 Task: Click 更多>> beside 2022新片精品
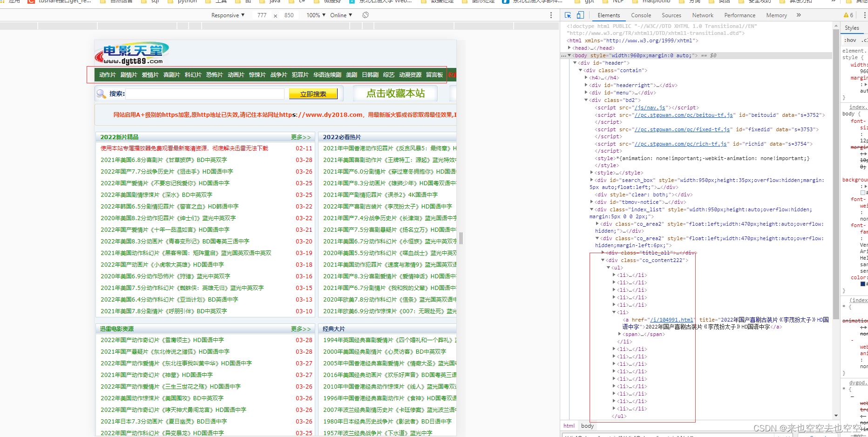(300, 136)
